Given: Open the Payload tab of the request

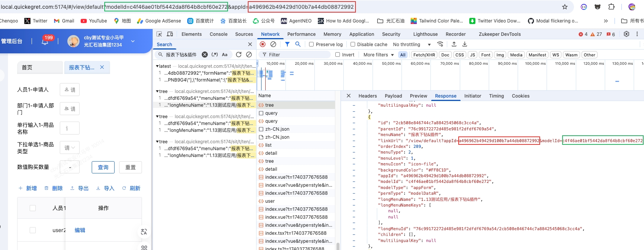Looking at the screenshot, I should (x=393, y=96).
